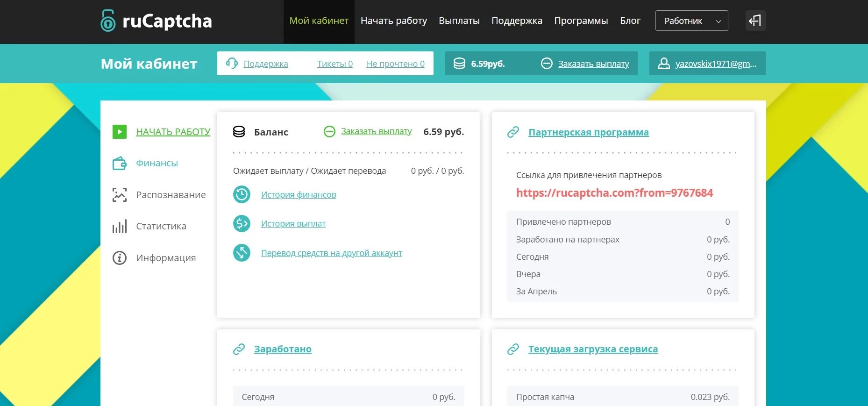Image resolution: width=868 pixels, height=406 pixels.
Task: Click the green minus circle in Баланс card
Action: pos(329,132)
